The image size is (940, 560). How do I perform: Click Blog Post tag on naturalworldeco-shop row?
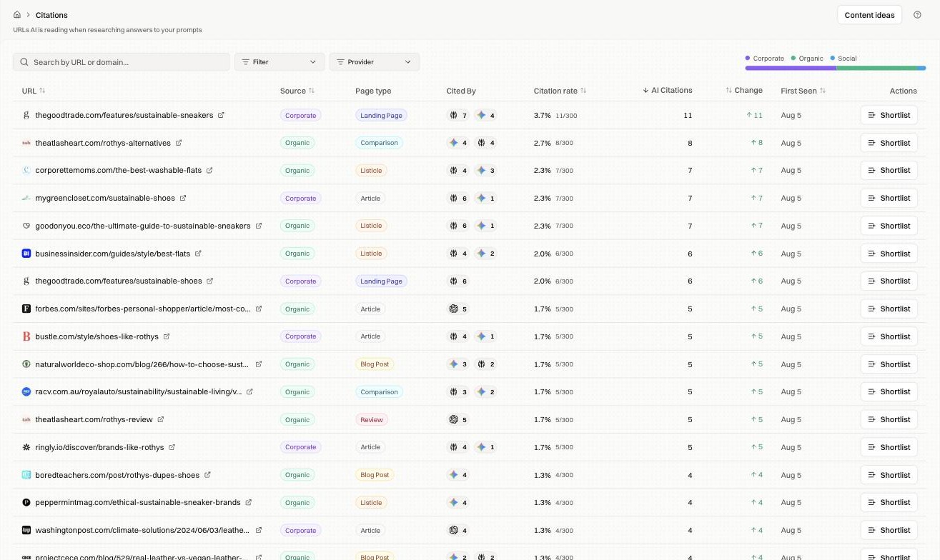(375, 364)
